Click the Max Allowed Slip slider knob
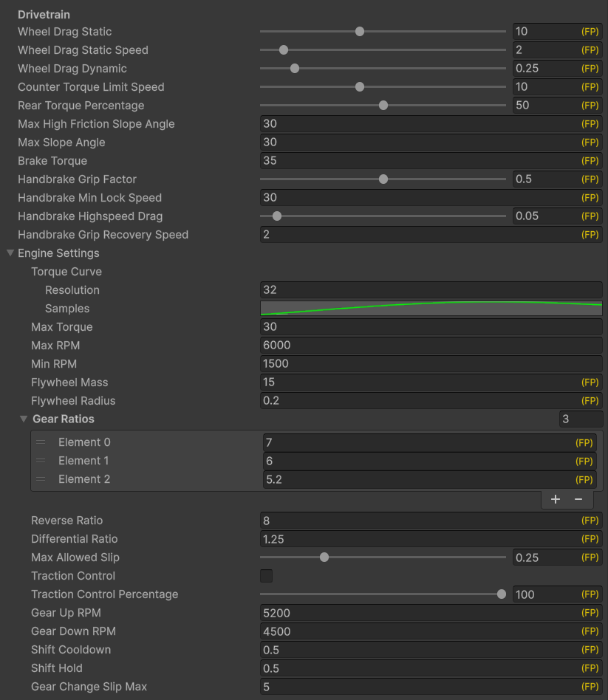The height and width of the screenshot is (700, 608). pos(324,557)
